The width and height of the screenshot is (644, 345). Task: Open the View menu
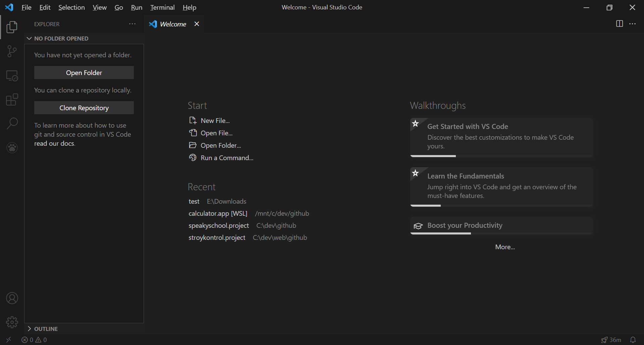100,7
